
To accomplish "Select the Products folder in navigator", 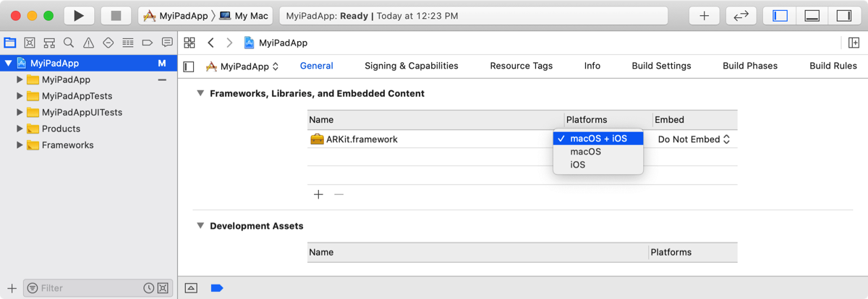I will (61, 129).
